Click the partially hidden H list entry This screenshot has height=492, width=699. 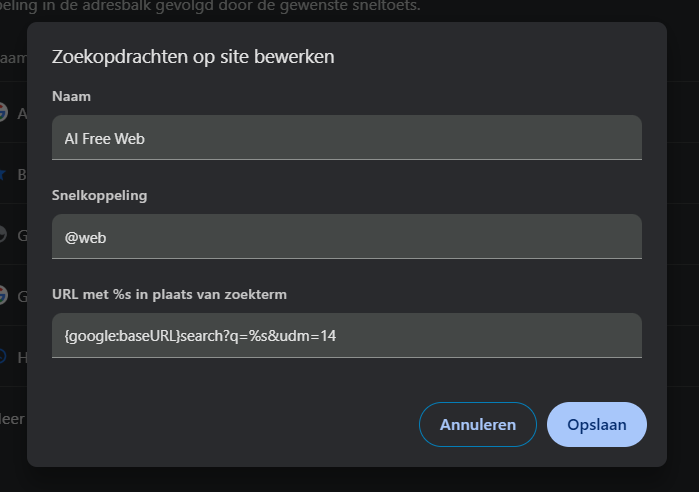22,357
